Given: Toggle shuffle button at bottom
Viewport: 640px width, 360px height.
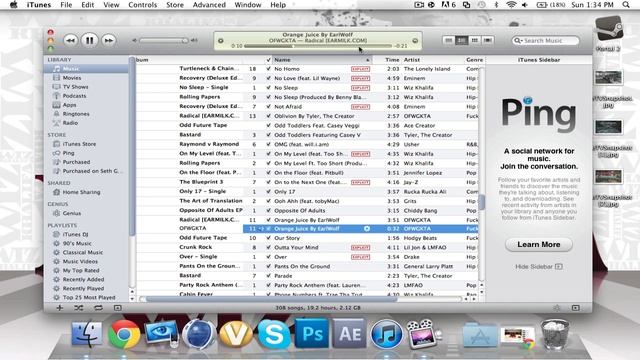Looking at the screenshot, I should 79,308.
